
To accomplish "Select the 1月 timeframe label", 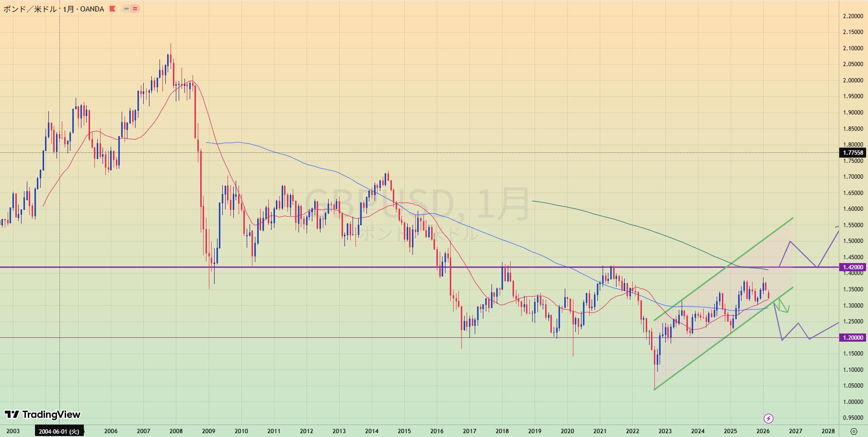I will pos(69,9).
